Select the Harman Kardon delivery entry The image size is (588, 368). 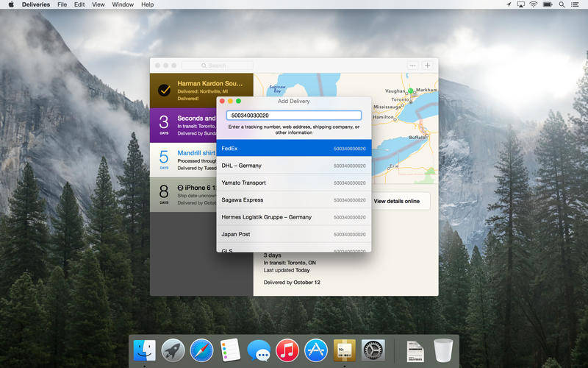pyautogui.click(x=201, y=91)
